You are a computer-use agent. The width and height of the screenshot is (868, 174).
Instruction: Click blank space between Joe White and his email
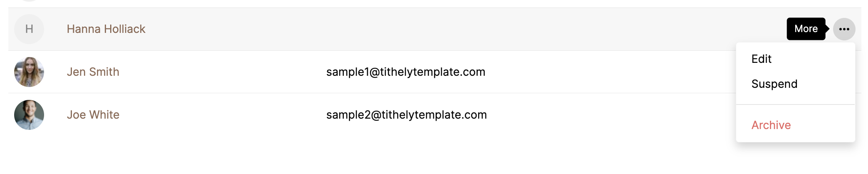point(222,115)
